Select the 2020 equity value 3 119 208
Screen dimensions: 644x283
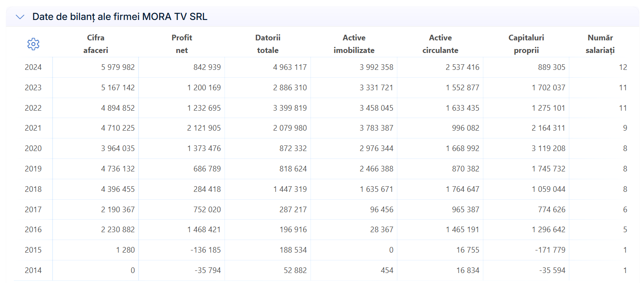[x=548, y=148]
